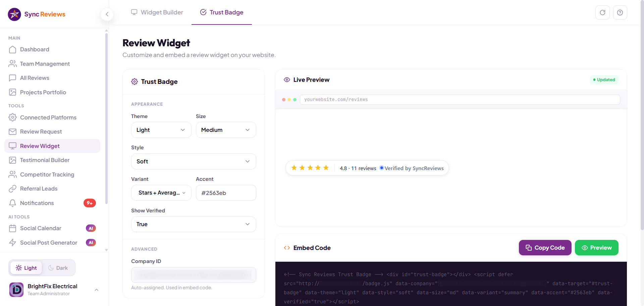
Task: Click the Company ID input field
Action: tap(194, 275)
